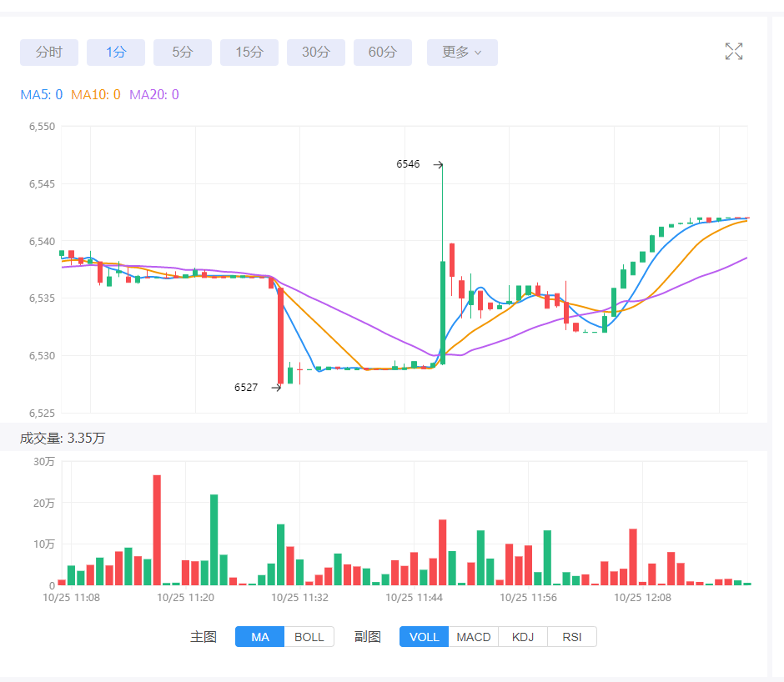784x682 pixels.
Task: Switch to the 5分 timeframe
Action: [183, 52]
